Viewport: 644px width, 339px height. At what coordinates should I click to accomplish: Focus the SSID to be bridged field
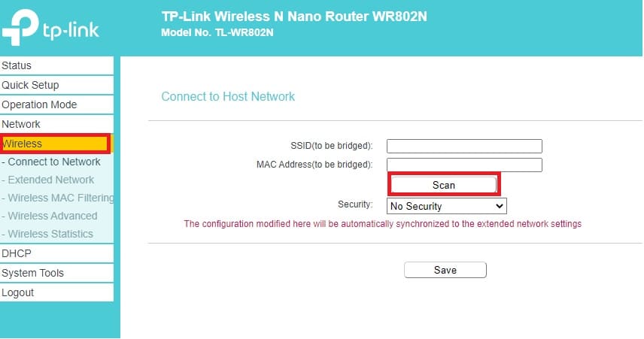click(464, 146)
